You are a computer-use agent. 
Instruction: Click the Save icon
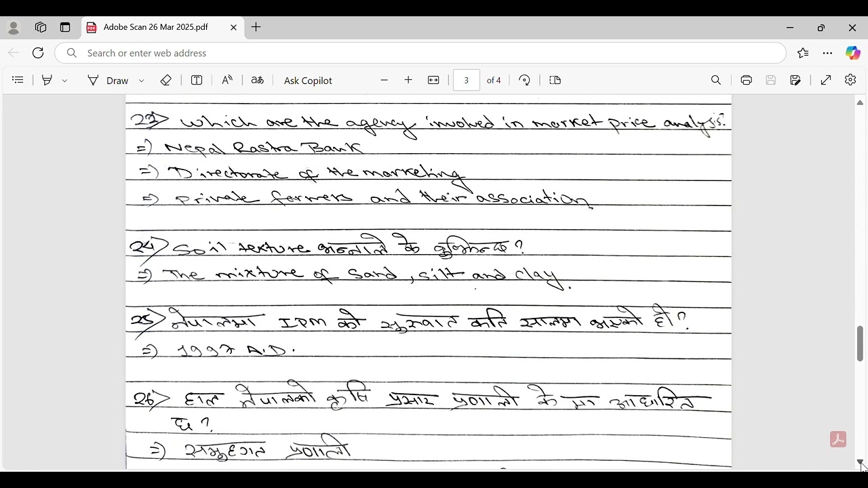[x=771, y=80]
